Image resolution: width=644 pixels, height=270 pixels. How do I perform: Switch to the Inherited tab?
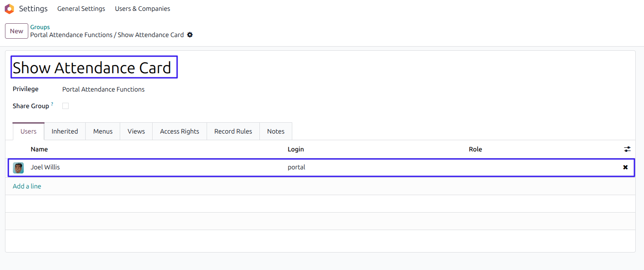65,131
